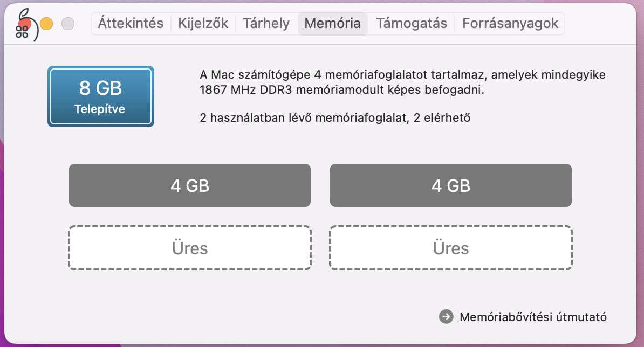Click the arrow icon beside Memóriabővítési útmutató

coord(446,316)
